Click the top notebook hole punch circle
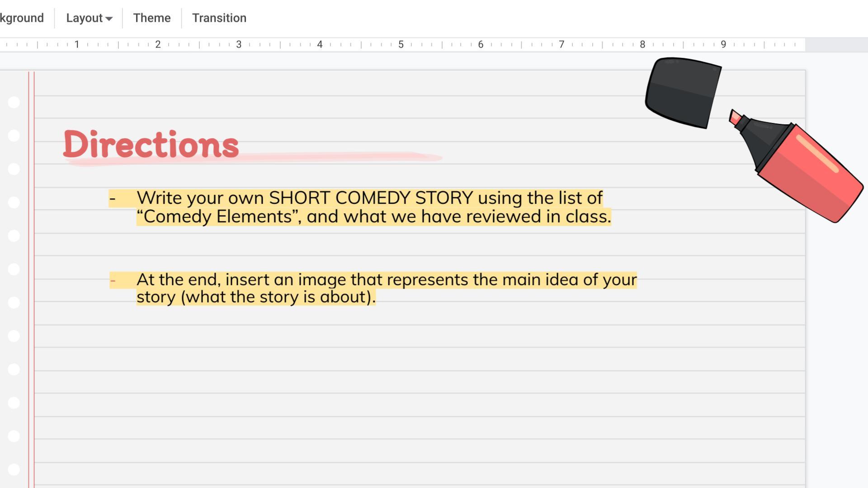 click(x=14, y=103)
